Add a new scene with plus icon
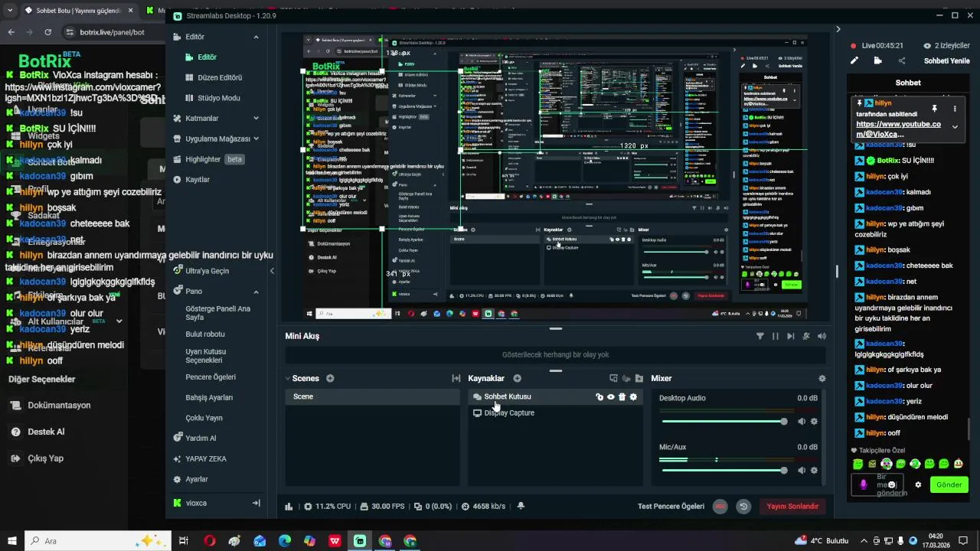The height and width of the screenshot is (551, 980). pyautogui.click(x=330, y=378)
